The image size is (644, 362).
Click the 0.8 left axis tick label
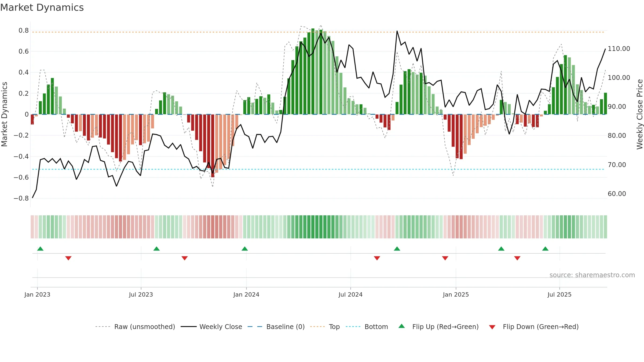(24, 31)
